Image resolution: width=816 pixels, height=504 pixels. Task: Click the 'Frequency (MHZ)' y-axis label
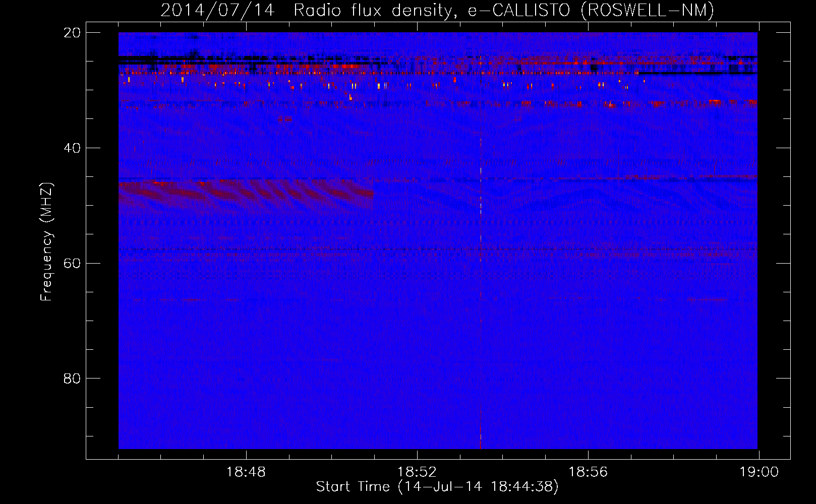46,242
